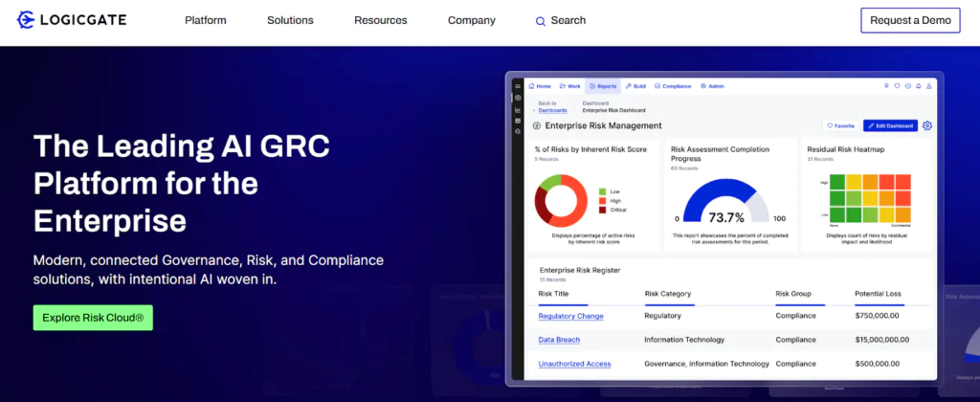The width and height of the screenshot is (980, 402).
Task: Open the Resources menu
Action: point(381,21)
